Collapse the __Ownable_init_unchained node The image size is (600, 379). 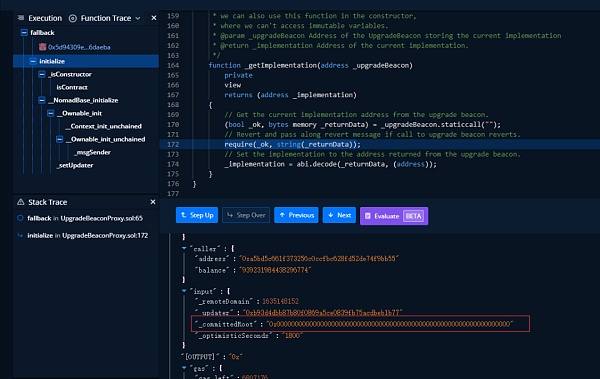(60, 139)
